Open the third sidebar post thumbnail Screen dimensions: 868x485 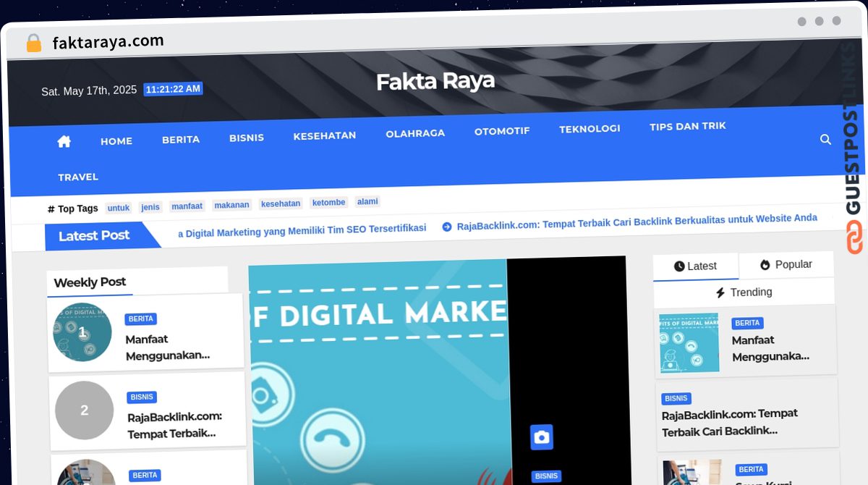click(x=692, y=472)
